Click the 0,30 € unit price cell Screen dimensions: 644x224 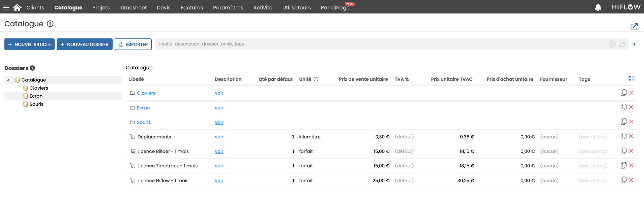pyautogui.click(x=382, y=137)
